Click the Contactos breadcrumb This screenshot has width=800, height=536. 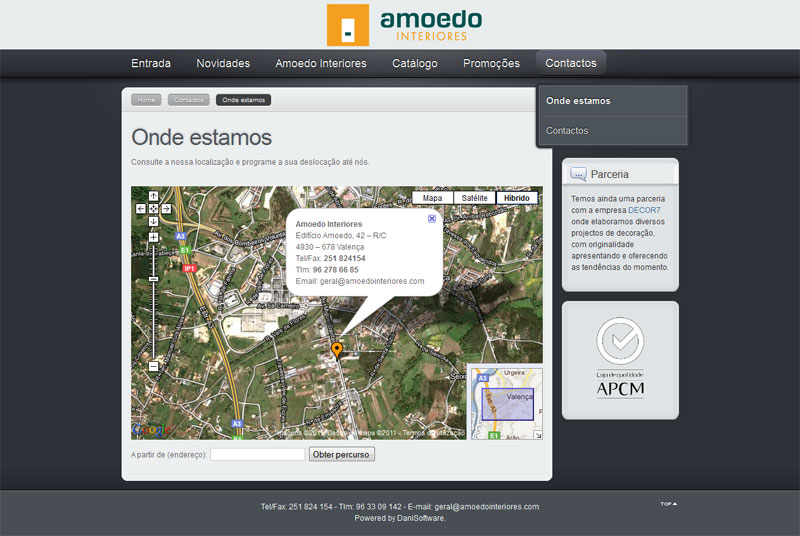[x=189, y=100]
